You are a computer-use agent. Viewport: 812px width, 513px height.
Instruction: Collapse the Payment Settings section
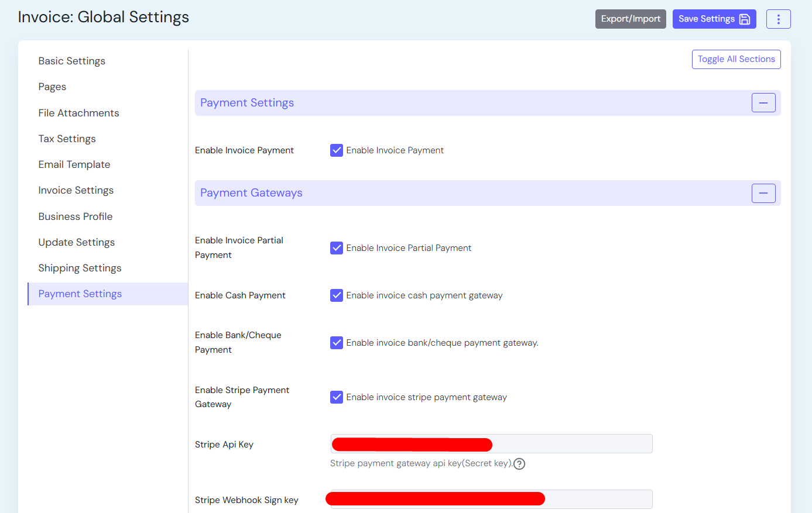pos(763,103)
